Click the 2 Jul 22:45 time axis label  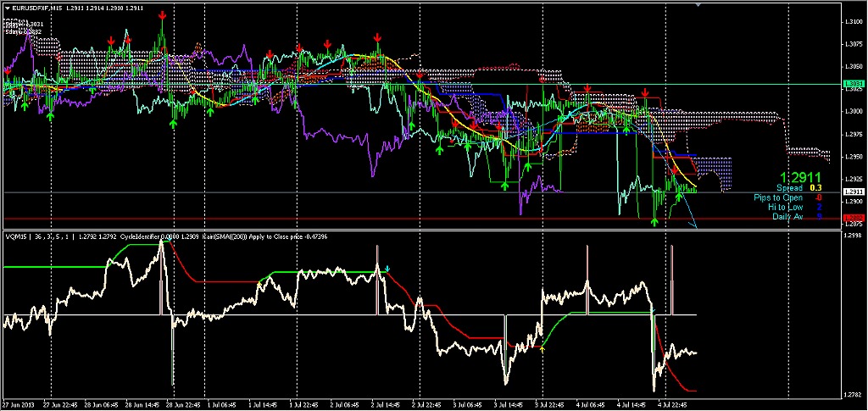click(426, 405)
